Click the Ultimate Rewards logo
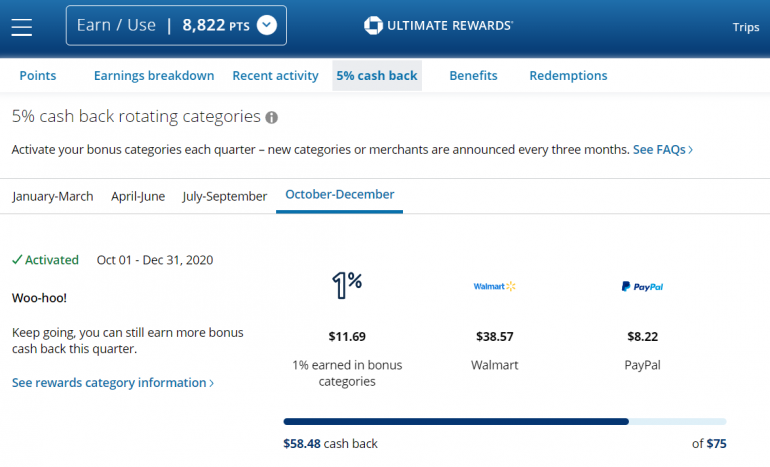Image resolution: width=770 pixels, height=467 pixels. (x=438, y=26)
